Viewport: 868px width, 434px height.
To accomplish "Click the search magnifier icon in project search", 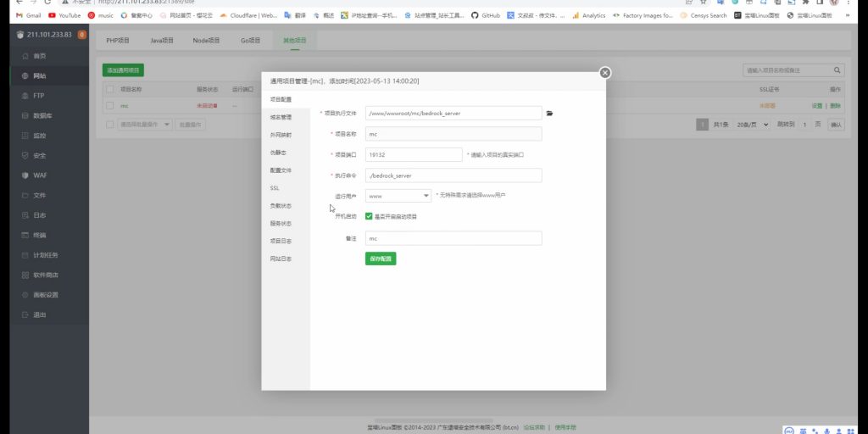I will click(x=837, y=70).
